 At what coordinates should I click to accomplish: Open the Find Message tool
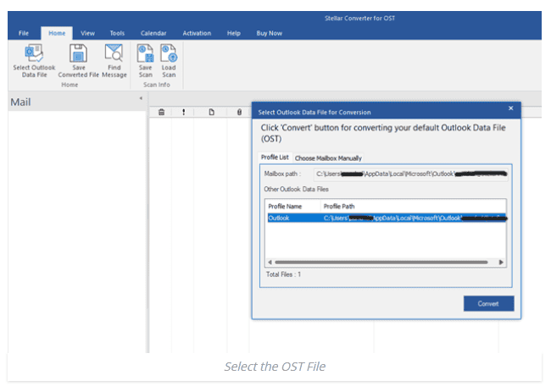(x=114, y=53)
